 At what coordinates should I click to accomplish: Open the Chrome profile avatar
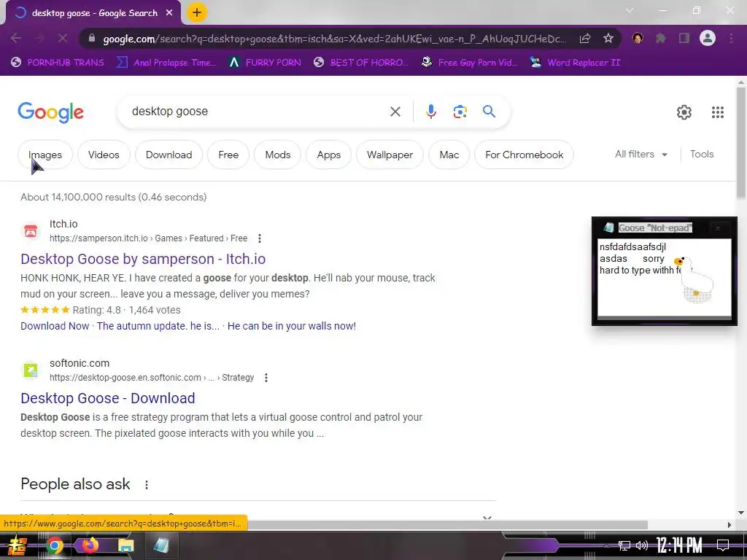pyautogui.click(x=708, y=38)
